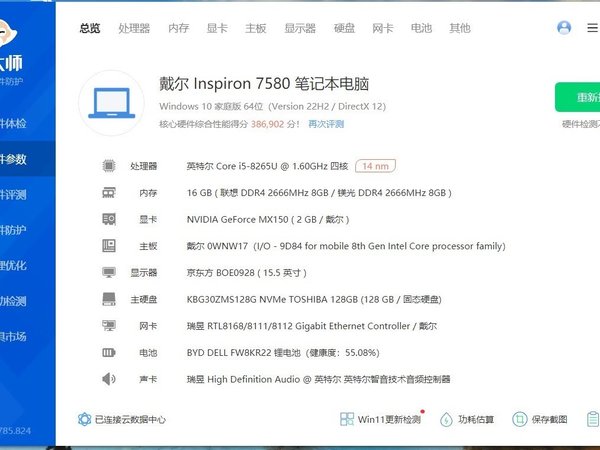
Task: Click the laptop computer icon
Action: click(x=111, y=103)
